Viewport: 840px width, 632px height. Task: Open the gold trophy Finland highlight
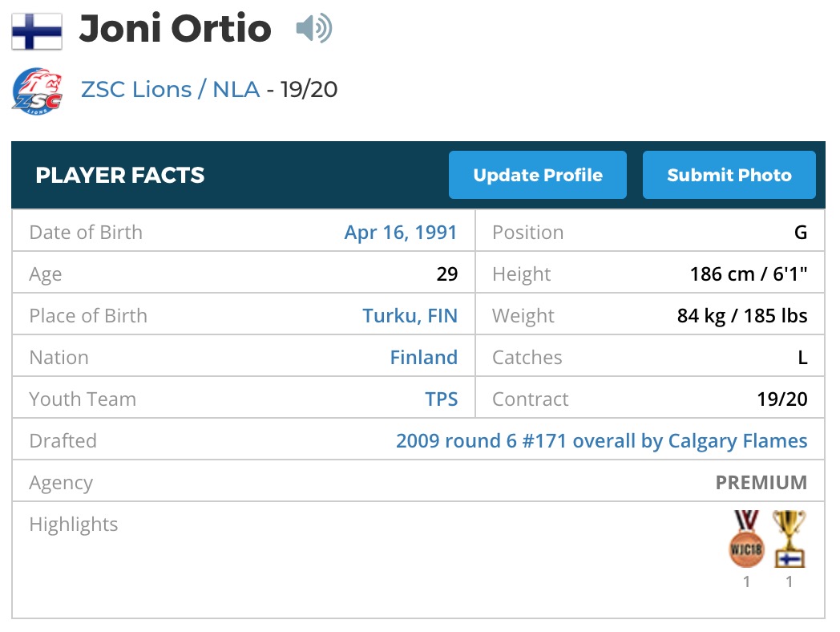click(790, 538)
